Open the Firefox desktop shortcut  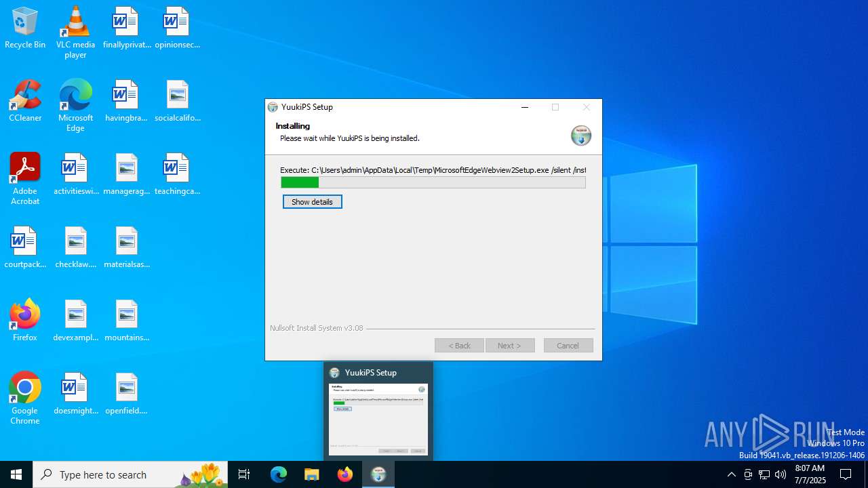click(25, 321)
